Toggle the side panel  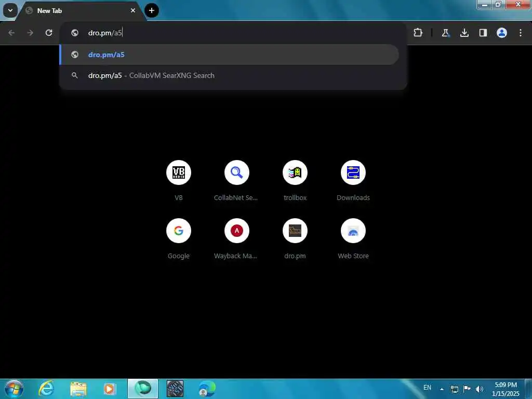(483, 33)
